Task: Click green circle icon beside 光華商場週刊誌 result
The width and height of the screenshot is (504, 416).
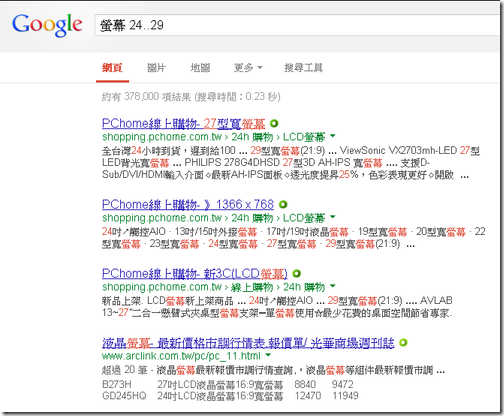Action: 403,343
